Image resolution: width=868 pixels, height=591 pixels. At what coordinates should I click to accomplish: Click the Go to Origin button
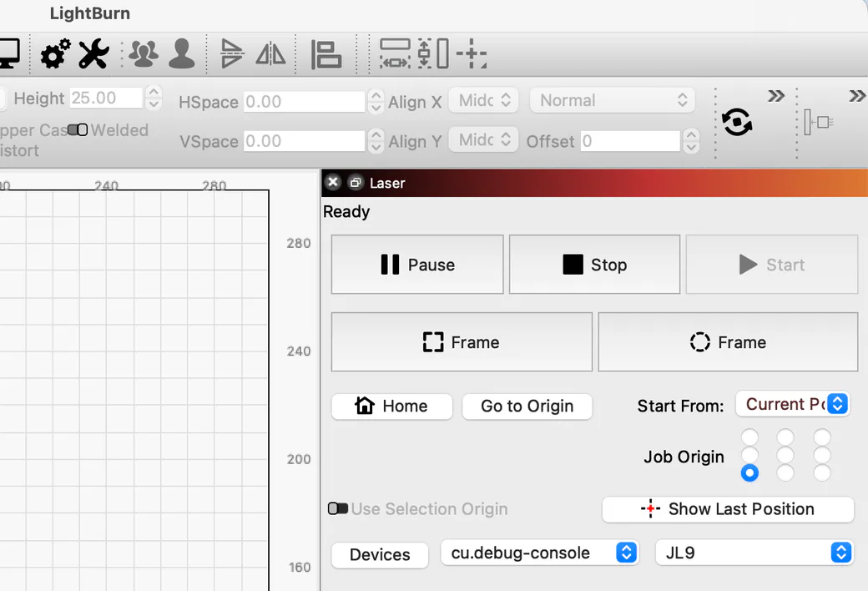pyautogui.click(x=527, y=406)
